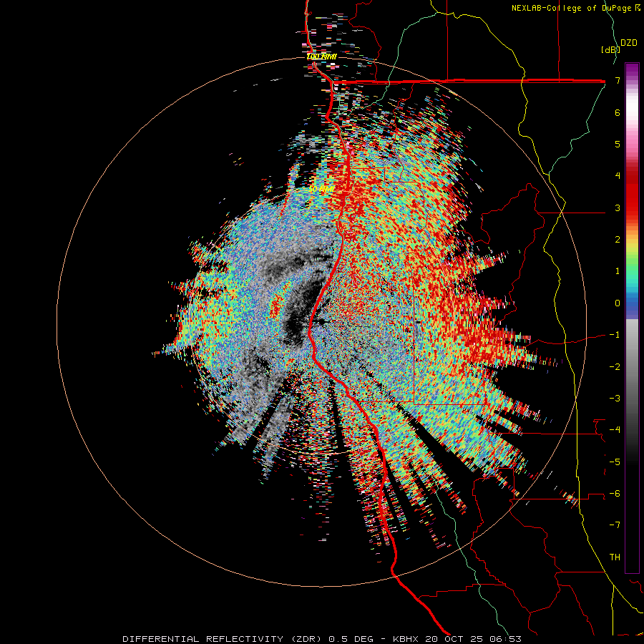Click the 50 NMI range ring label

pyautogui.click(x=321, y=190)
